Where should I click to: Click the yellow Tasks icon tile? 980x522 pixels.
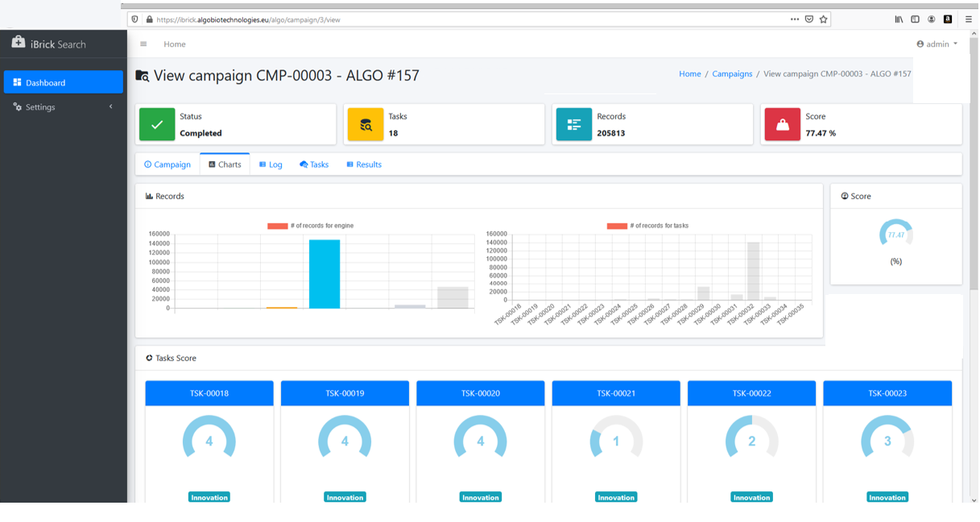coord(365,125)
